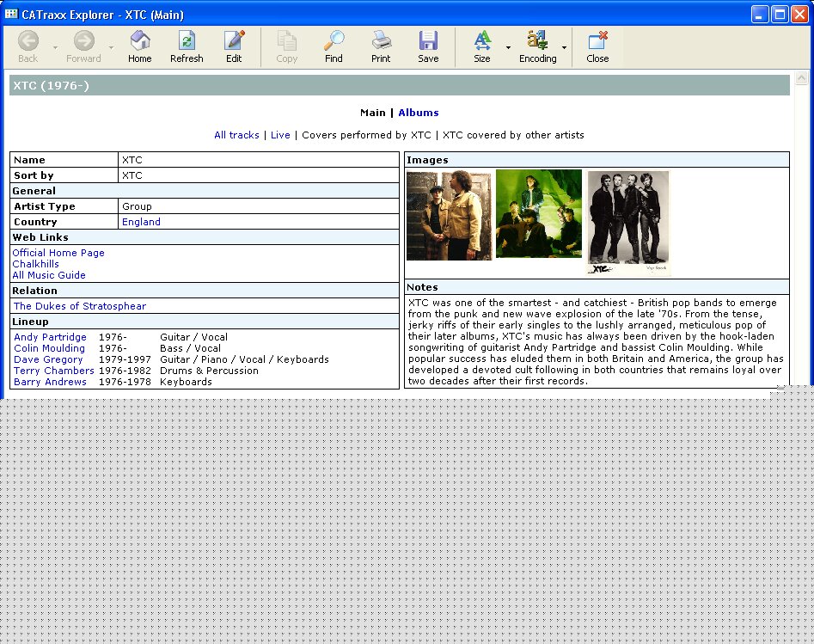
Task: Save the page with floppy icon
Action: pos(428,41)
